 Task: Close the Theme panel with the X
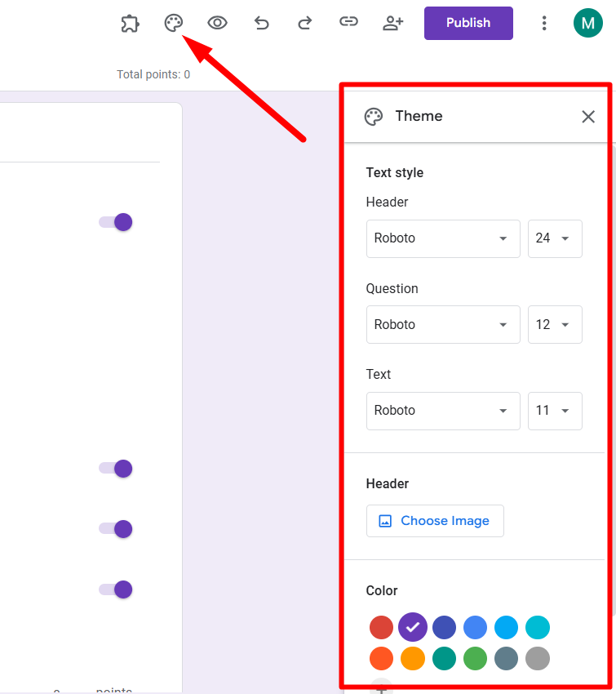588,117
